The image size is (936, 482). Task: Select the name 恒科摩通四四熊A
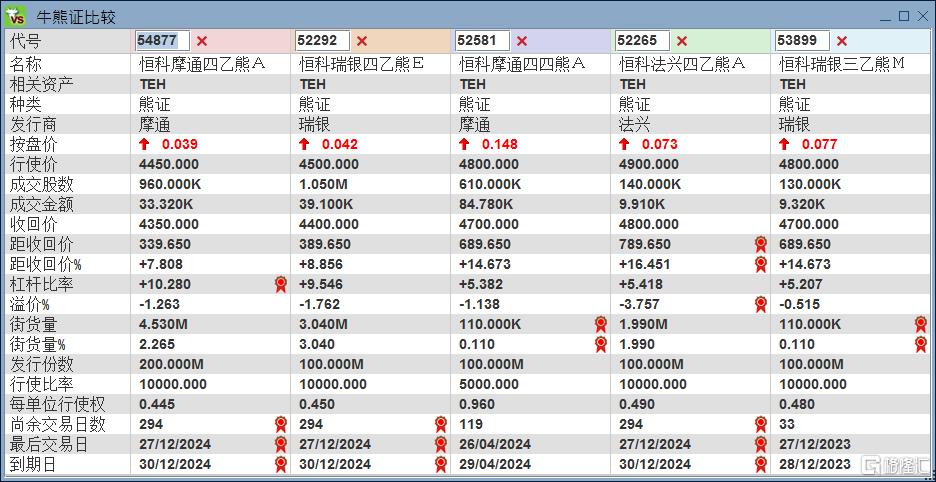[x=522, y=64]
